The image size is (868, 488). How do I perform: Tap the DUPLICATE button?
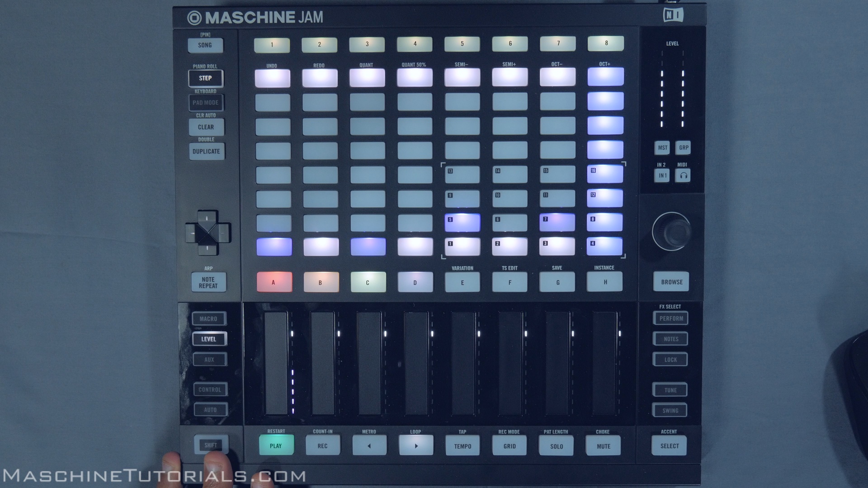click(x=207, y=151)
